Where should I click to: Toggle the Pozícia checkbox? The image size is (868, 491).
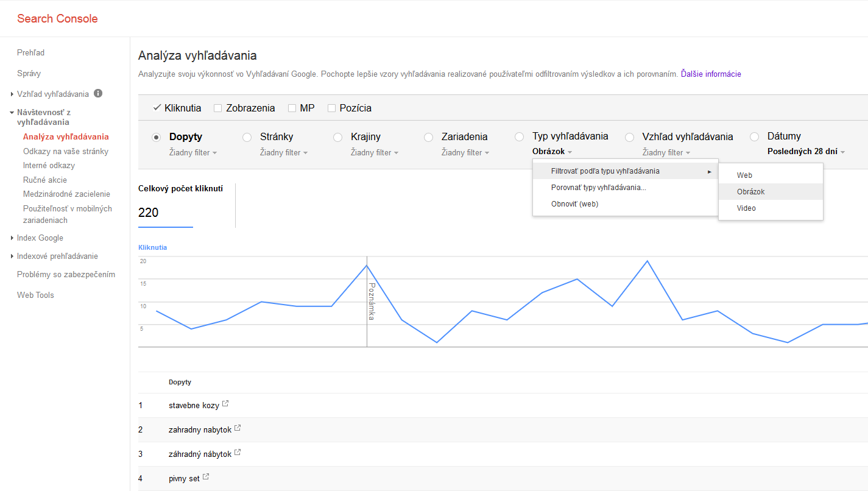click(332, 108)
